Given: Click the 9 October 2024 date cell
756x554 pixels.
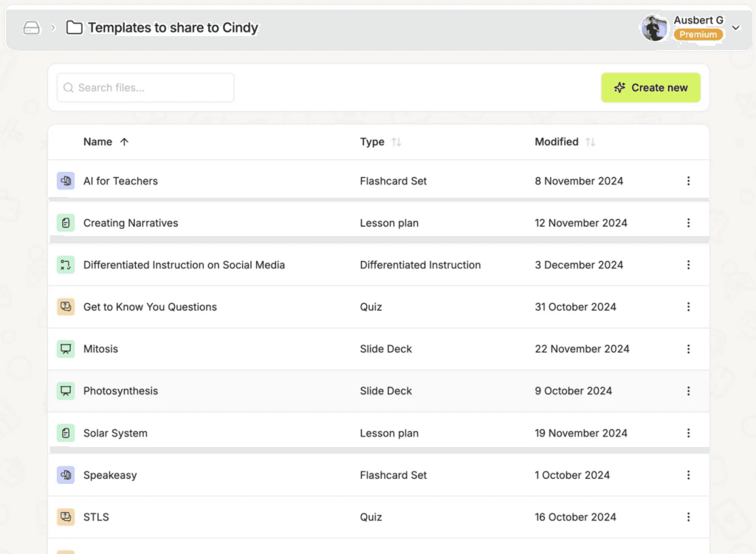Looking at the screenshot, I should (x=573, y=391).
